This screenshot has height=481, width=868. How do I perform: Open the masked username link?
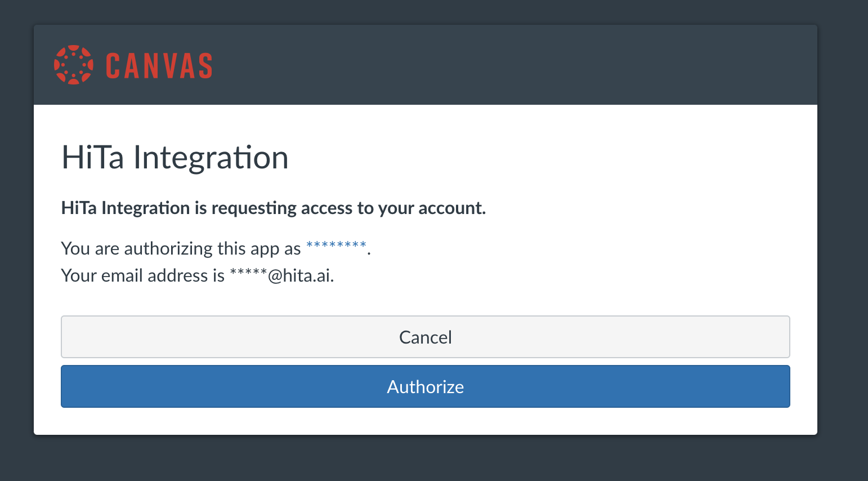[x=336, y=247]
